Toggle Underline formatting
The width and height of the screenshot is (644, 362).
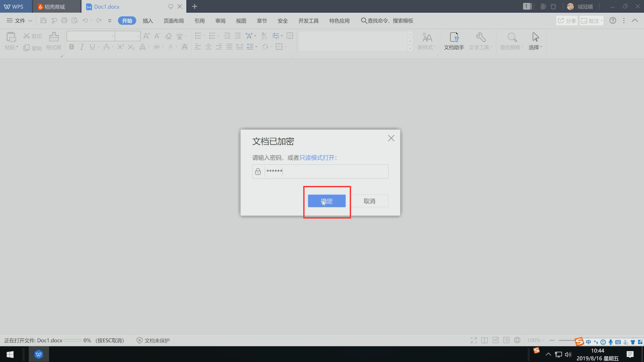tap(92, 47)
